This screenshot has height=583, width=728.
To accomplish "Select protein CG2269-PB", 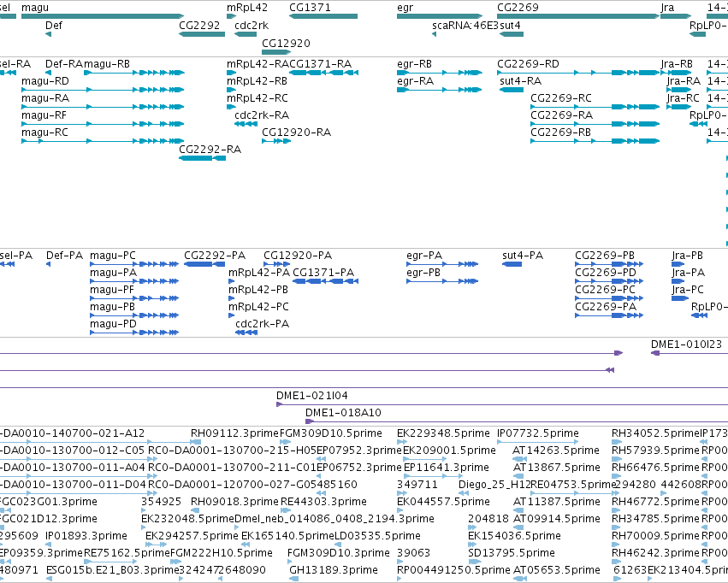I will pyautogui.click(x=605, y=256).
